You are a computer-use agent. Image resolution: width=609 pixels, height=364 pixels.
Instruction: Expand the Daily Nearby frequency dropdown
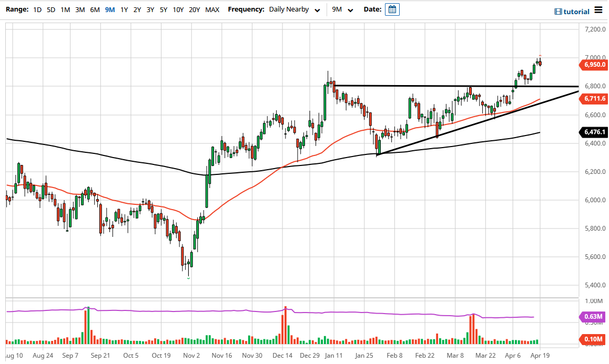point(289,9)
